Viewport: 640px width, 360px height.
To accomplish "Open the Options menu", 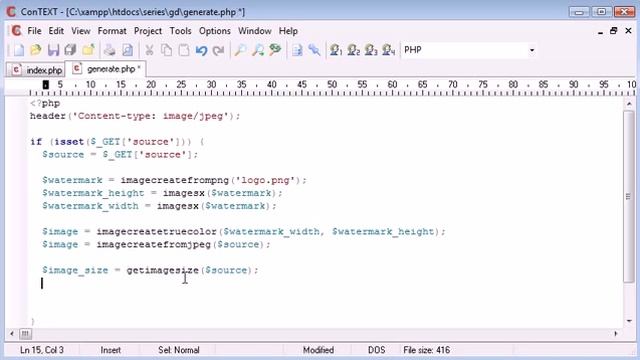I will 215,31.
